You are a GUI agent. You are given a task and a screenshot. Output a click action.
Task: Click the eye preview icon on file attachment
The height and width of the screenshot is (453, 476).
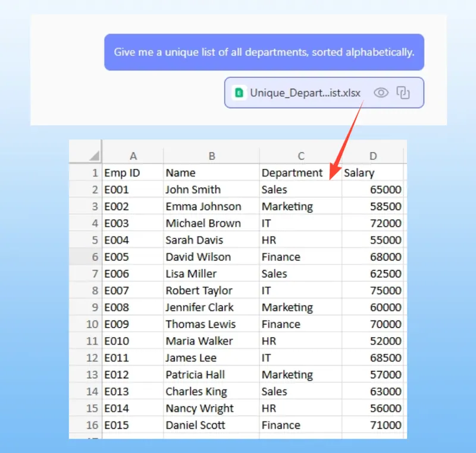[381, 93]
